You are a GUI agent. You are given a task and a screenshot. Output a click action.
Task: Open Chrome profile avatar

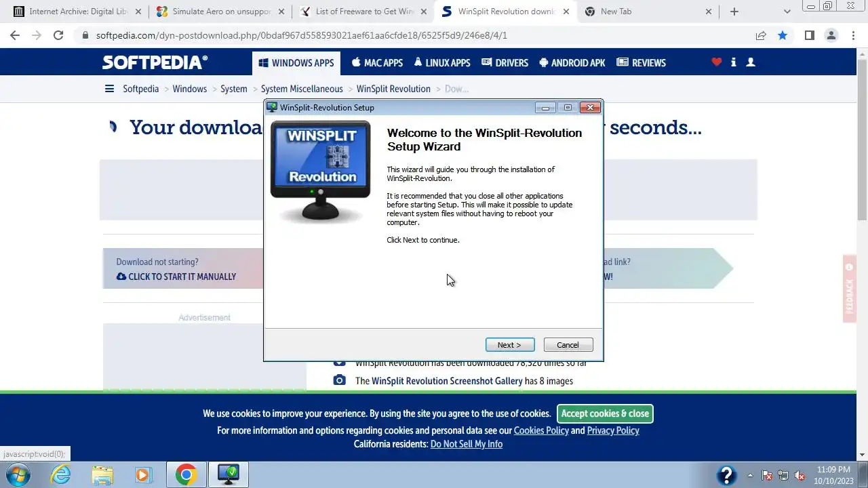click(831, 35)
